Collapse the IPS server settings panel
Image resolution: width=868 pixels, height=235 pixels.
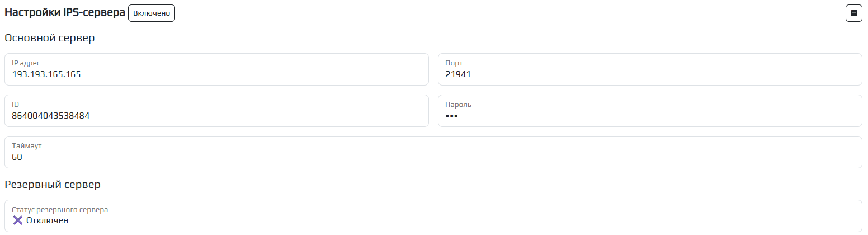[x=854, y=13]
